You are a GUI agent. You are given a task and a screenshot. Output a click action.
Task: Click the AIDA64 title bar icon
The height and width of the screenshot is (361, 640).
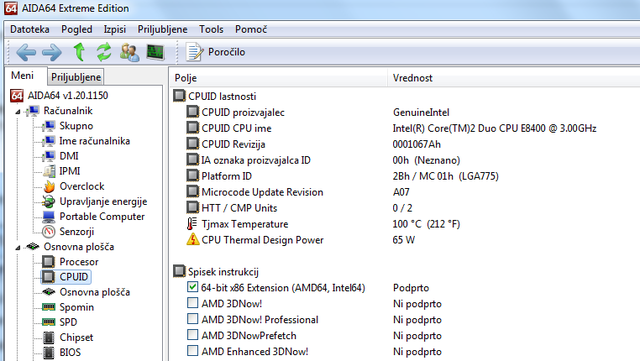coord(11,8)
